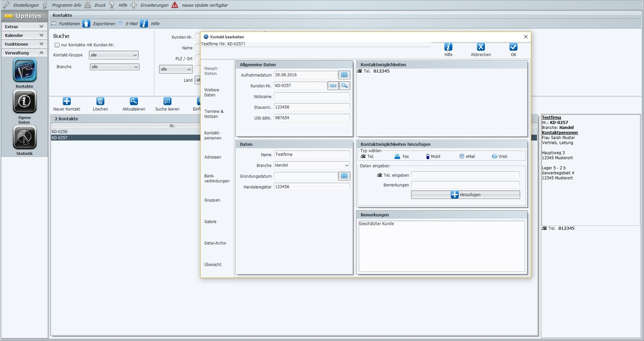Click the Tel. eingeben input field
Image resolution: width=644 pixels, height=341 pixels.
tap(465, 175)
